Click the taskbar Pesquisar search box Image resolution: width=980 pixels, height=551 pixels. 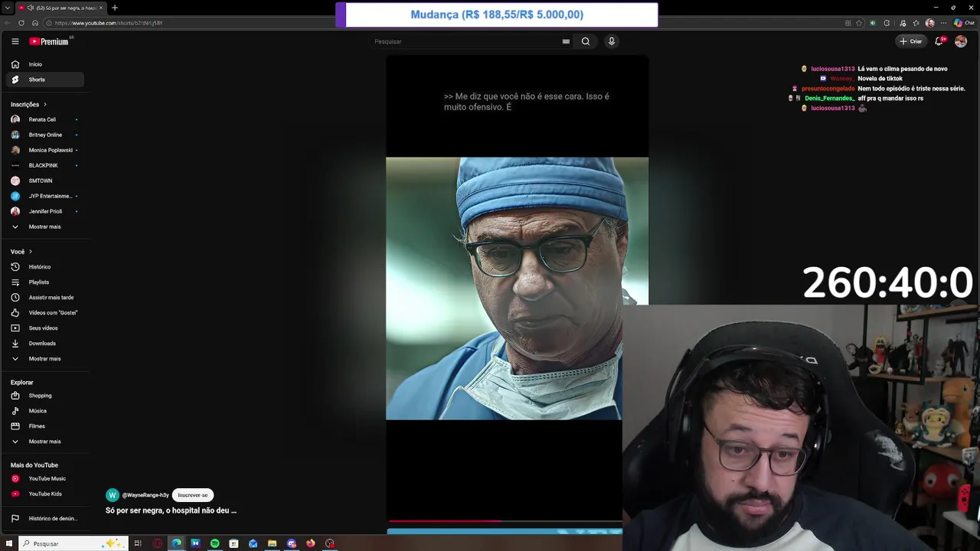coord(73,543)
